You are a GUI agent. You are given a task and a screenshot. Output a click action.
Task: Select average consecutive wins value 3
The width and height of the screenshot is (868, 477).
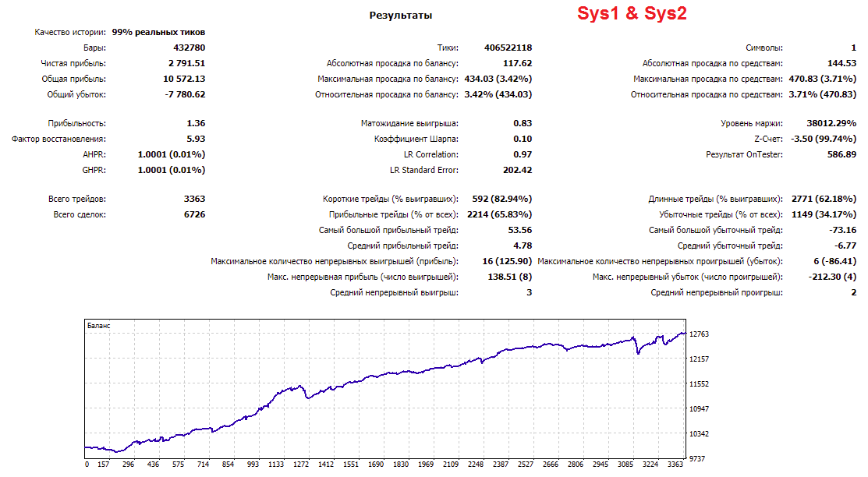point(530,292)
